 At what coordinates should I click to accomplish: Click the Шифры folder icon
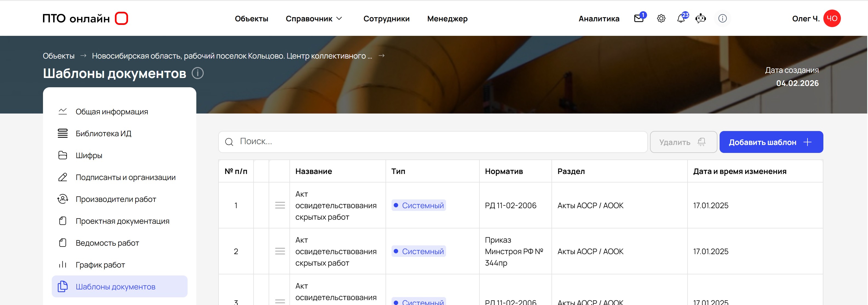click(63, 155)
